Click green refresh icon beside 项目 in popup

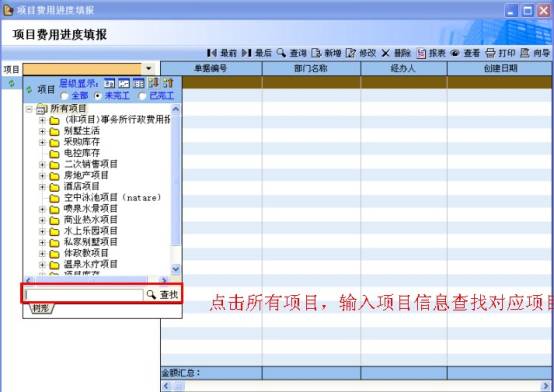29,89
